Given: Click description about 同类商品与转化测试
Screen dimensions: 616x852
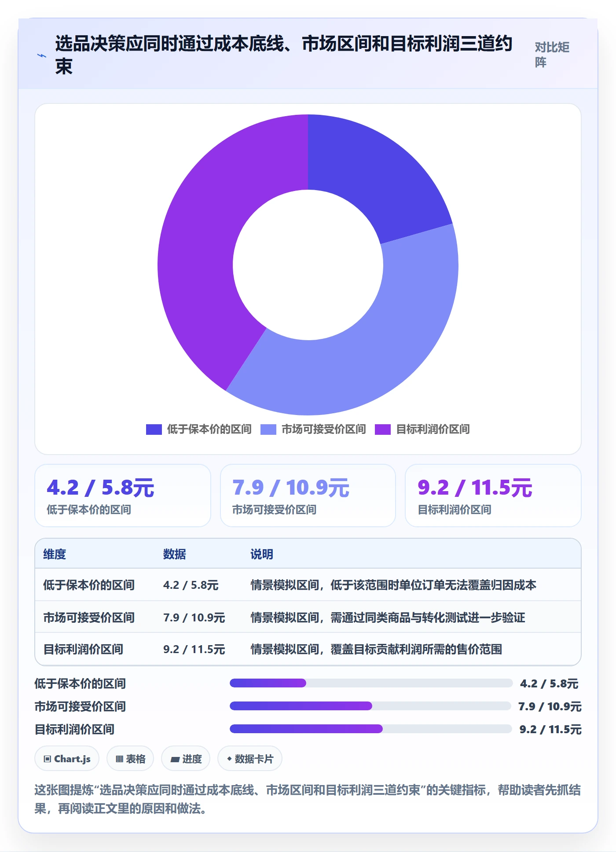Looking at the screenshot, I should point(388,617).
